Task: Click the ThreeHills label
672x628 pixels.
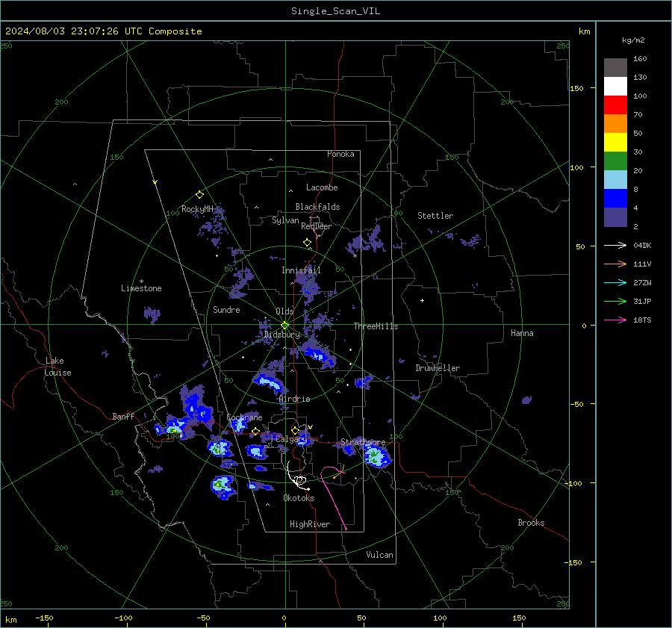Action: 376,326
